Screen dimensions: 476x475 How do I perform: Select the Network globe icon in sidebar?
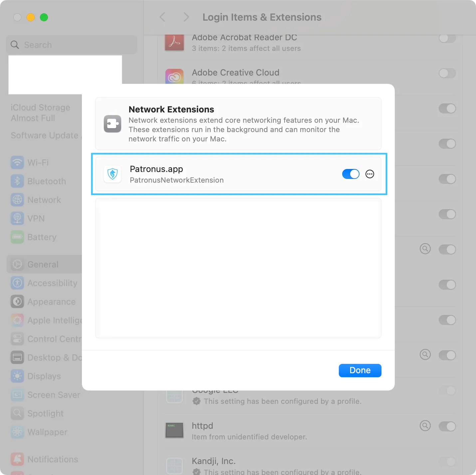coord(17,200)
